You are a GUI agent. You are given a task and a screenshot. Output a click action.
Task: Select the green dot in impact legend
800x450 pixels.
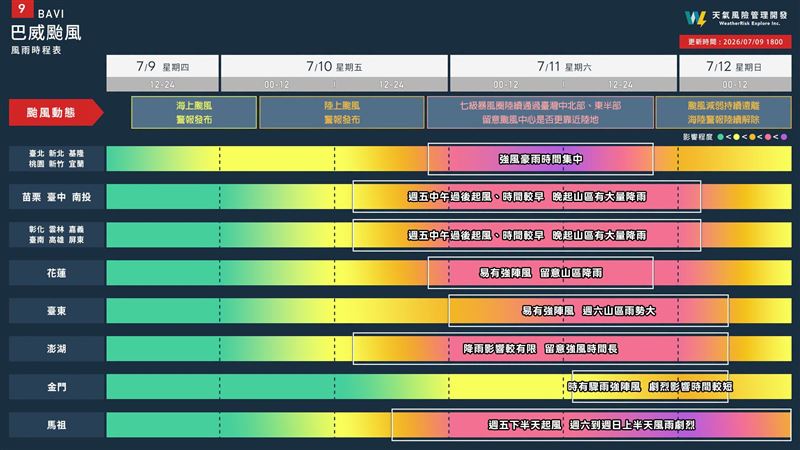pyautogui.click(x=720, y=137)
